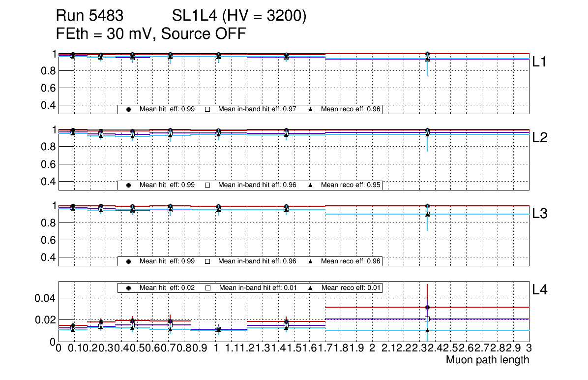This screenshot has width=588, height=380.
Task: Select the open square marker in L3 legend
Action: 207,261
